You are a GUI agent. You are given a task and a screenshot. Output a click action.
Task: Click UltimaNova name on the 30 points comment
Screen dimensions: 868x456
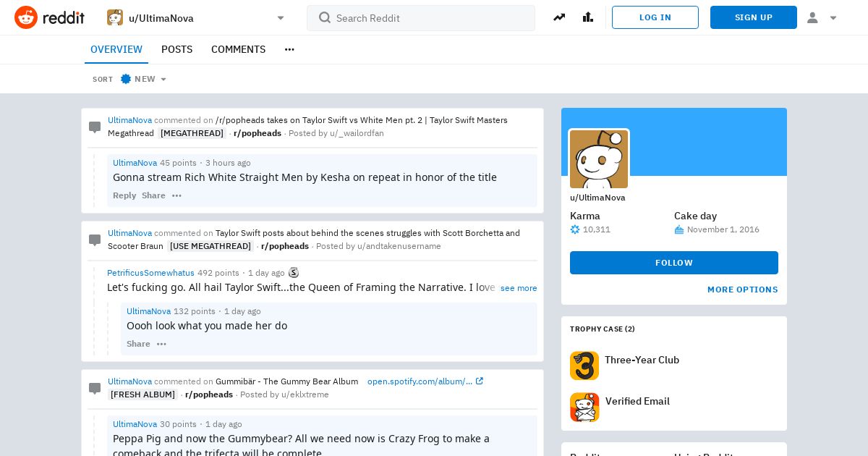[x=135, y=424]
